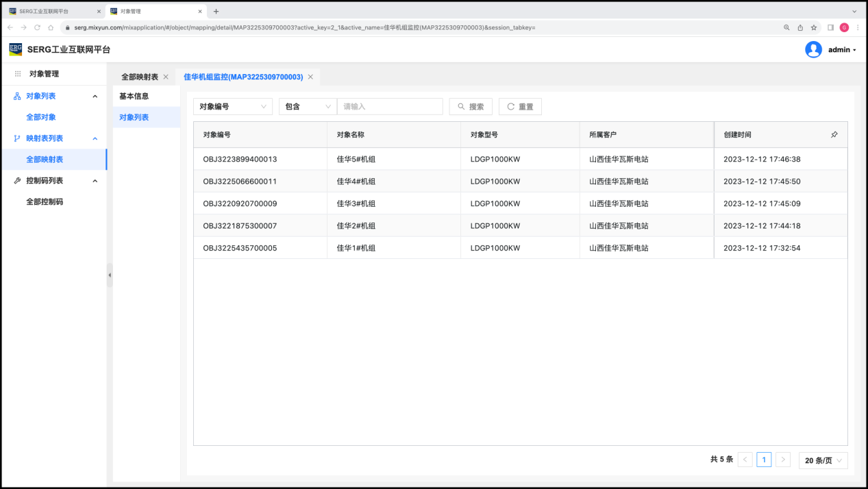Close the 全部映射表 tab
Screen dimensions: 868x489
[166, 77]
